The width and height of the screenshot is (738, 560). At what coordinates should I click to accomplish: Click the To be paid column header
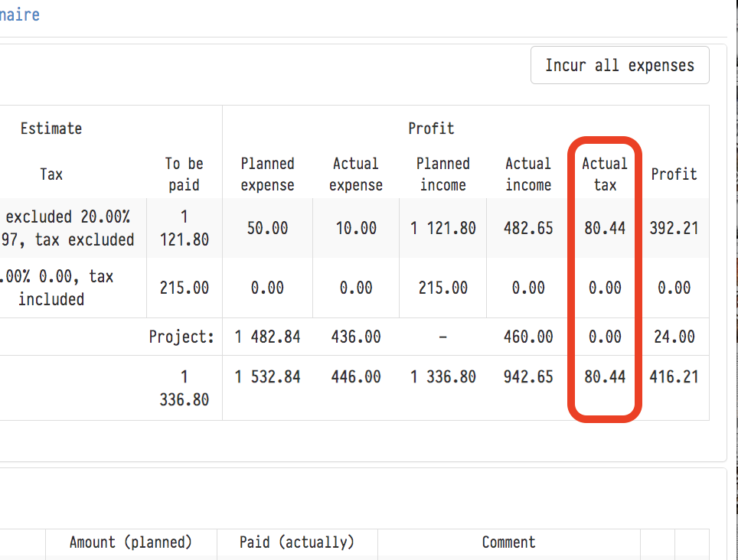[184, 174]
